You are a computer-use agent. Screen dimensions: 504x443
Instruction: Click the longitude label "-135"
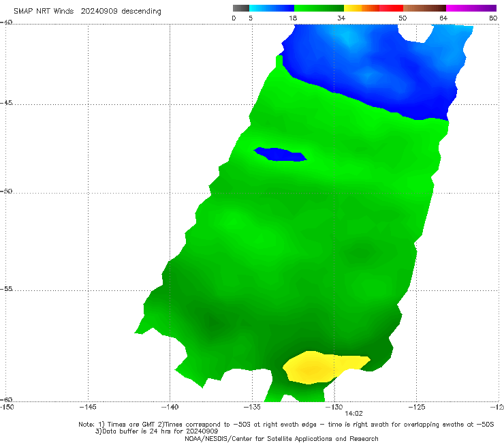point(252,407)
